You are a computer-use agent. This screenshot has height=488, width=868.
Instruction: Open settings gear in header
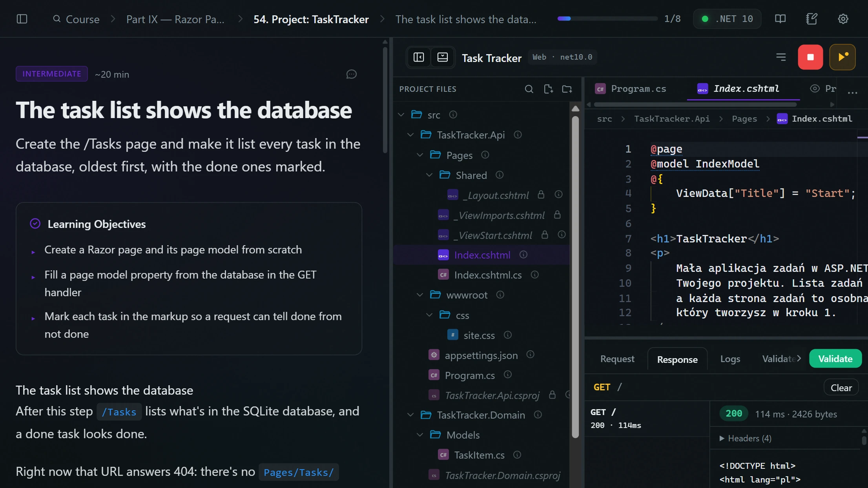843,19
